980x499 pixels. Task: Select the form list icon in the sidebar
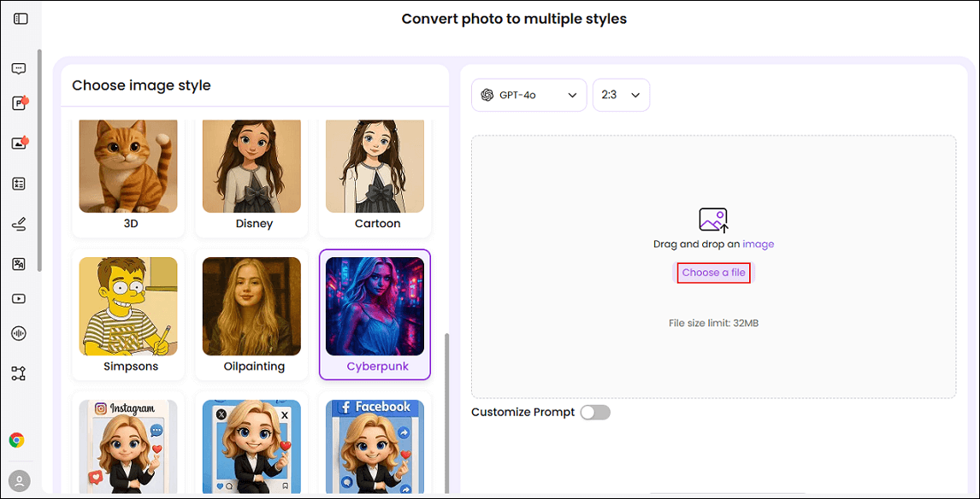pyautogui.click(x=18, y=183)
